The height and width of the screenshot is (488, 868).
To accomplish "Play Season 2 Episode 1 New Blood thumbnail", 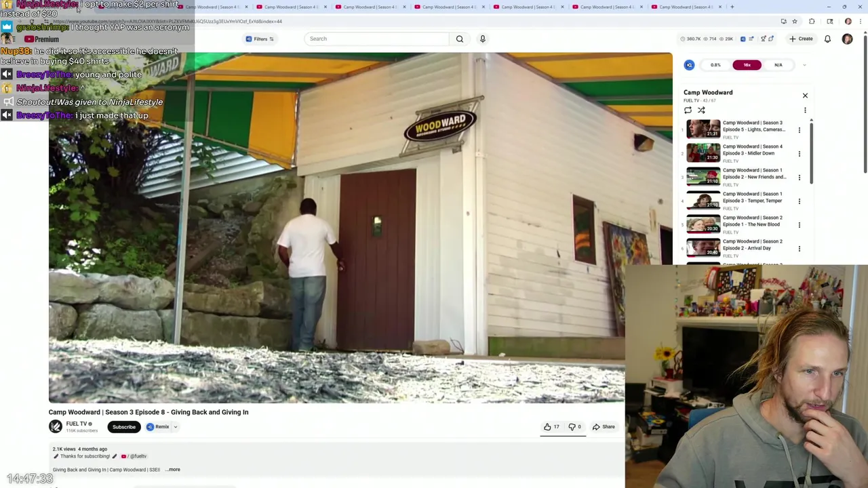I will point(703,224).
